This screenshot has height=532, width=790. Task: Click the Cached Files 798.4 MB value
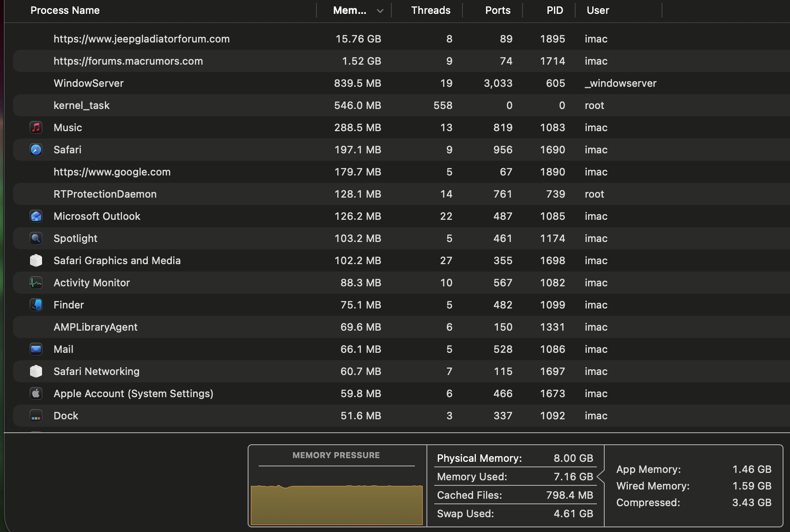(569, 495)
